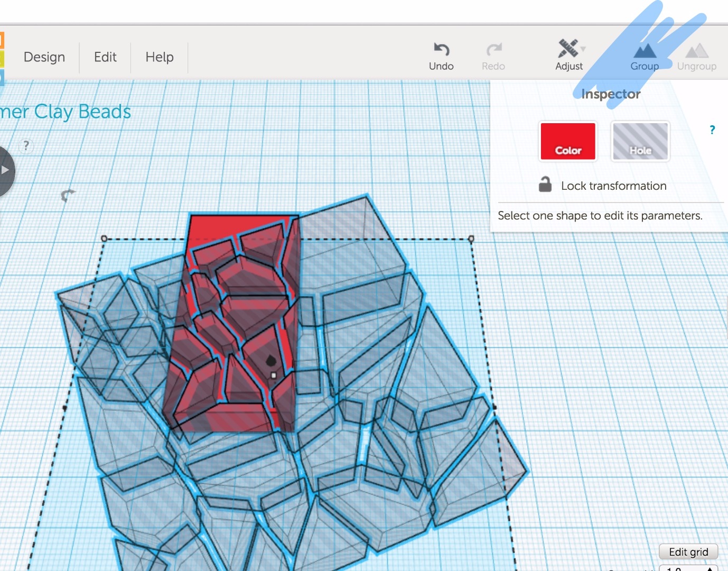
Task: Set shape to Hole
Action: pos(640,141)
